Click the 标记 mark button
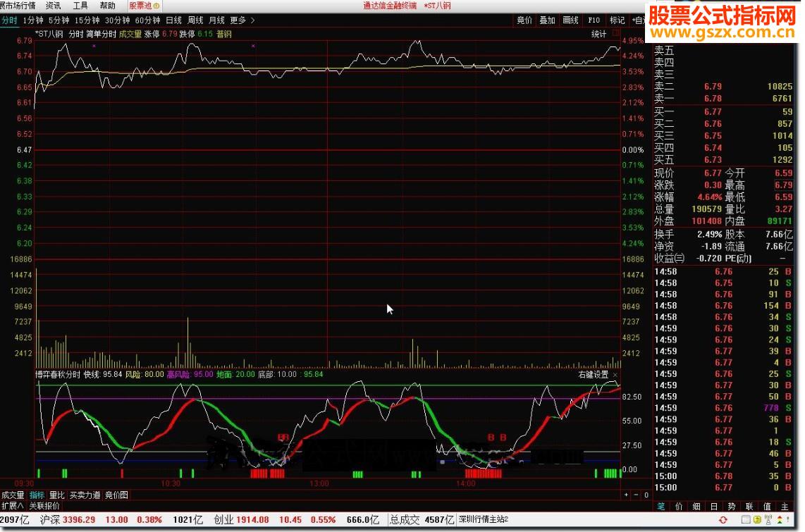The width and height of the screenshot is (805, 532). (617, 20)
